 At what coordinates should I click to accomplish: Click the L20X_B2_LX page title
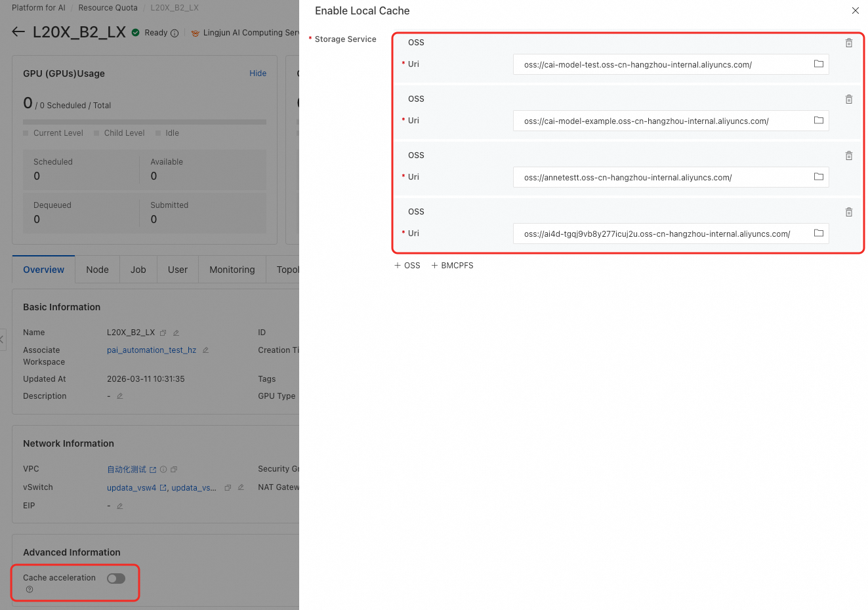(x=79, y=32)
